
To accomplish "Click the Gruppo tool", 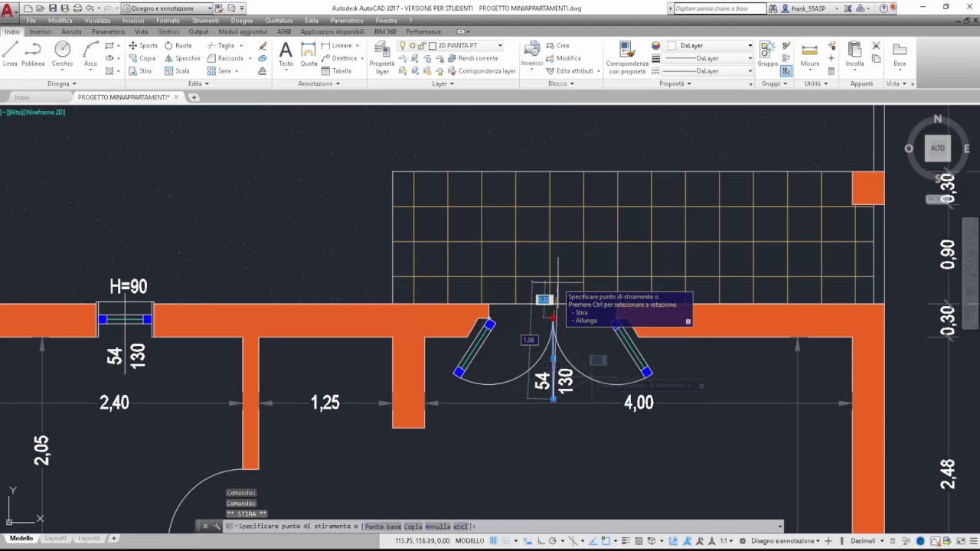I will [x=767, y=54].
